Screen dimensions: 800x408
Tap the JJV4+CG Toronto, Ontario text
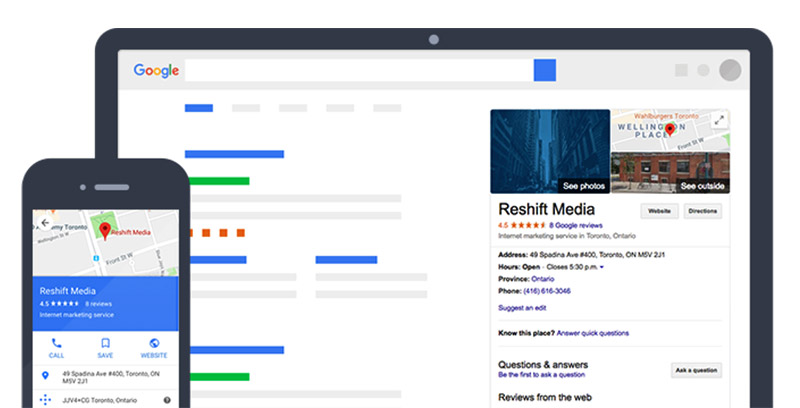coord(99,400)
